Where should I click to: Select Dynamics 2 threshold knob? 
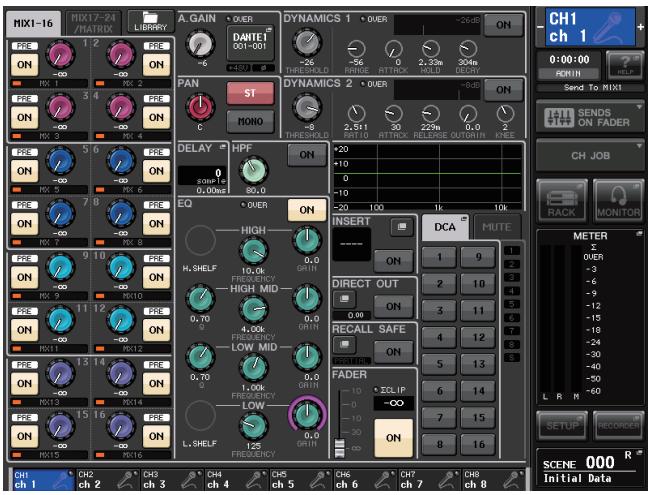(307, 108)
